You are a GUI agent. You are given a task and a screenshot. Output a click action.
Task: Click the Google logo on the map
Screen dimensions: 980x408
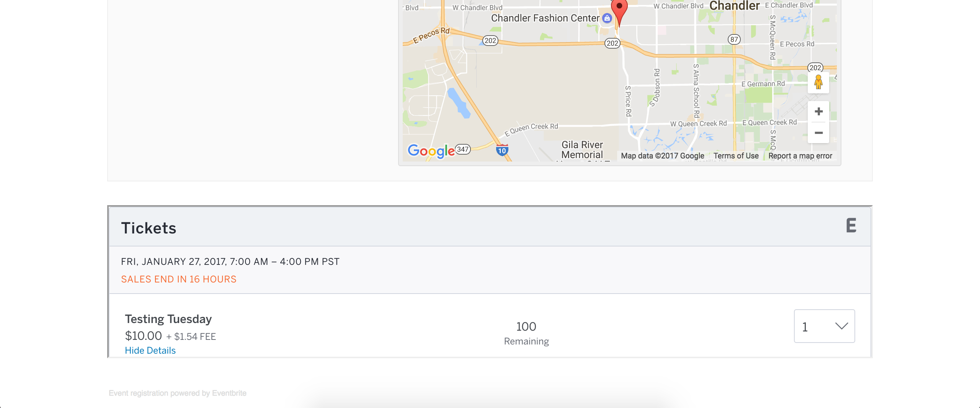coord(431,151)
